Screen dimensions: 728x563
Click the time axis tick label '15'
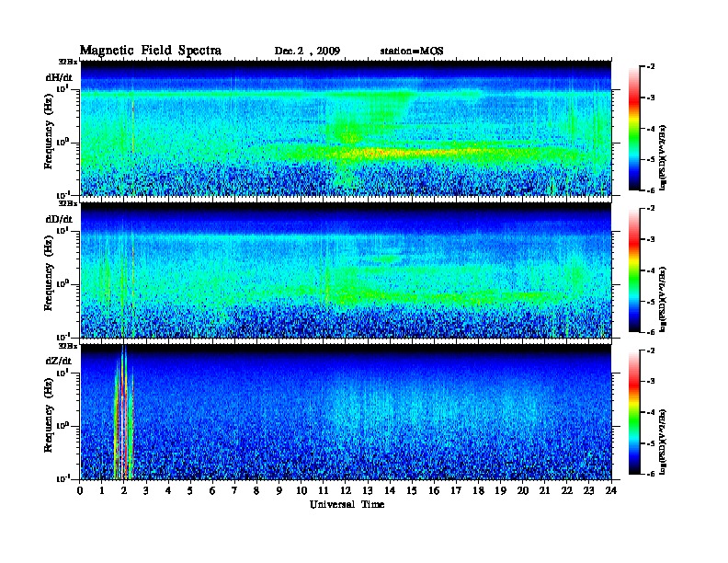(x=412, y=491)
